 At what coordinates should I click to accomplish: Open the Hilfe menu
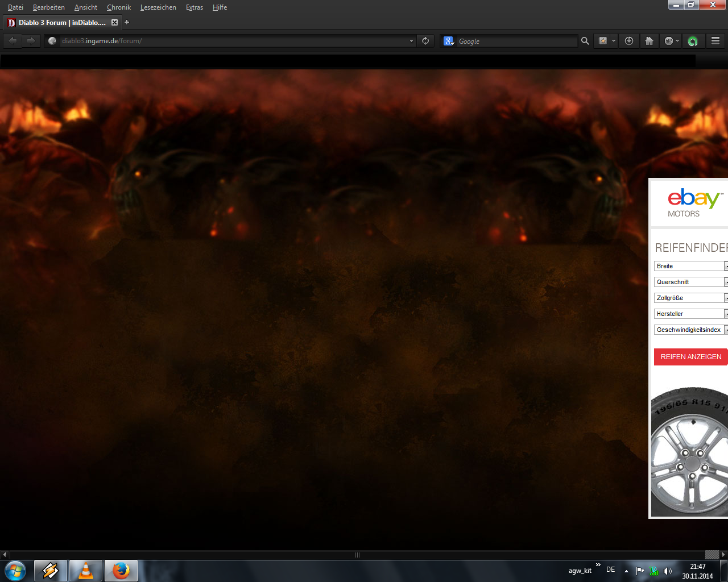[x=220, y=7]
